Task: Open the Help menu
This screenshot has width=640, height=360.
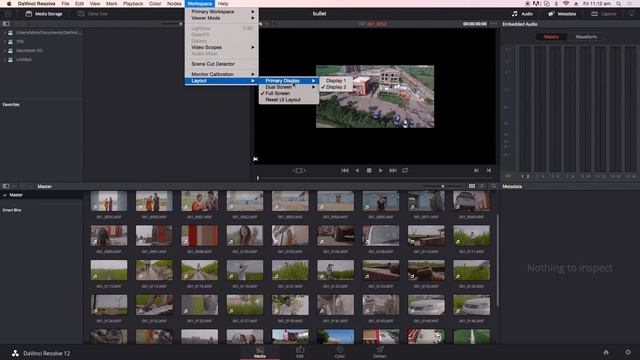Action: tap(223, 4)
